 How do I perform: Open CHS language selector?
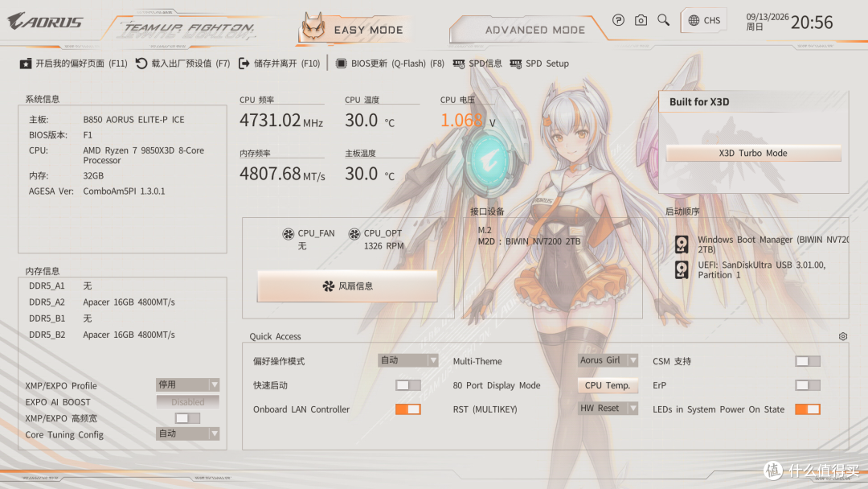tap(703, 20)
